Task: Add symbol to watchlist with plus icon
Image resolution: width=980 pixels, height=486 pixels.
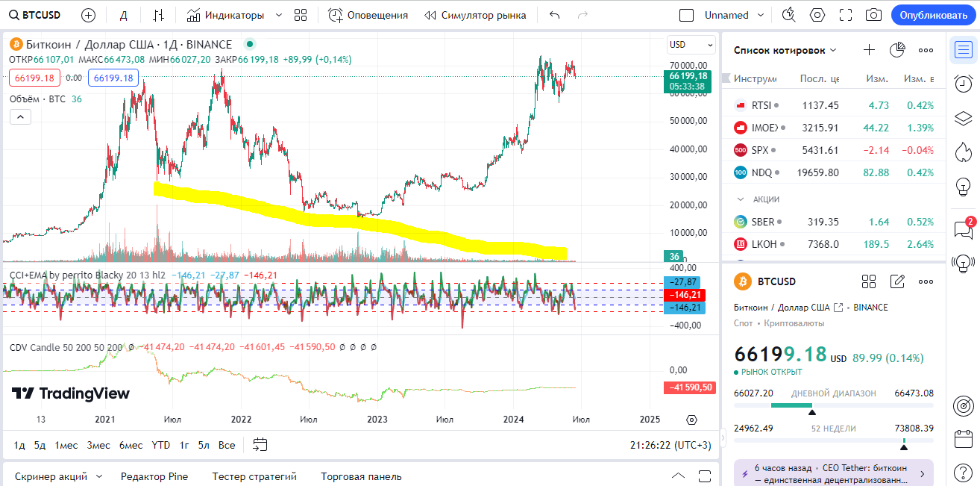Action: pyautogui.click(x=869, y=50)
